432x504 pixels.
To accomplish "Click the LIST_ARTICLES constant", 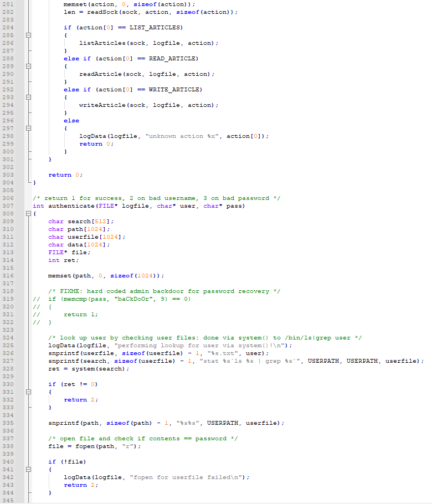I will tap(155, 28).
